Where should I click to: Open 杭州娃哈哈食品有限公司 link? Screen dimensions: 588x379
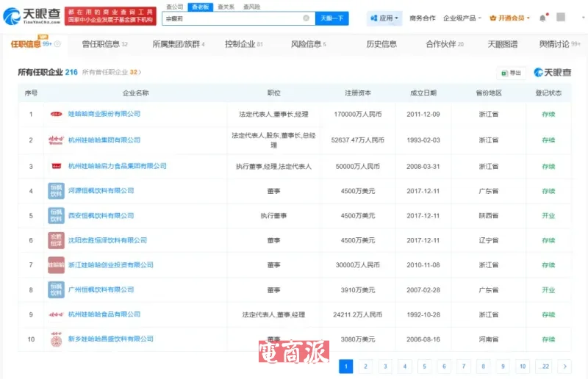pos(104,314)
